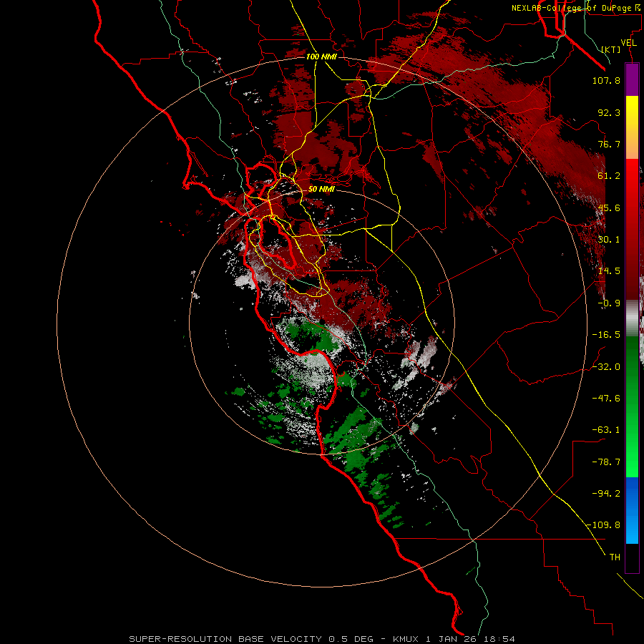Viewport: 644px width, 644px height.
Task: Click the [KT] units label
Action: [611, 49]
